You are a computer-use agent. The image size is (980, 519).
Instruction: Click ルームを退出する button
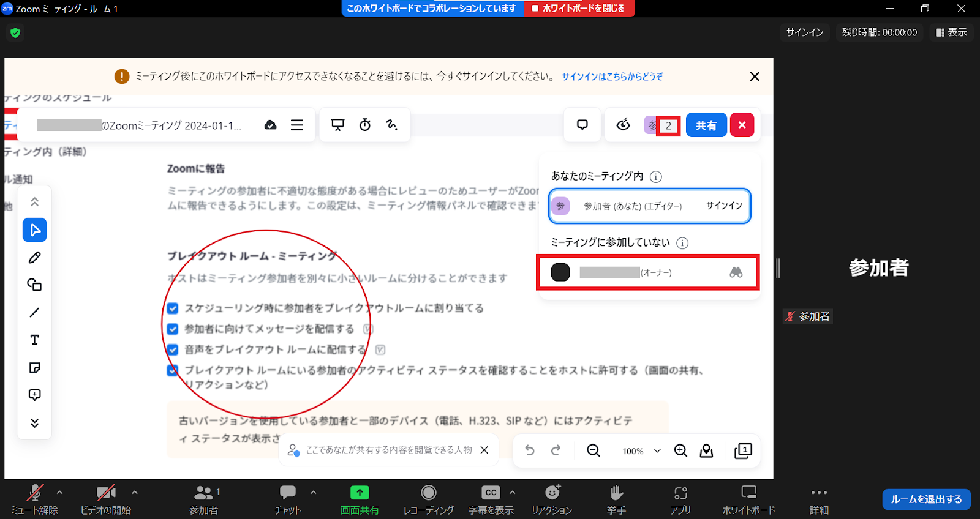pos(926,499)
